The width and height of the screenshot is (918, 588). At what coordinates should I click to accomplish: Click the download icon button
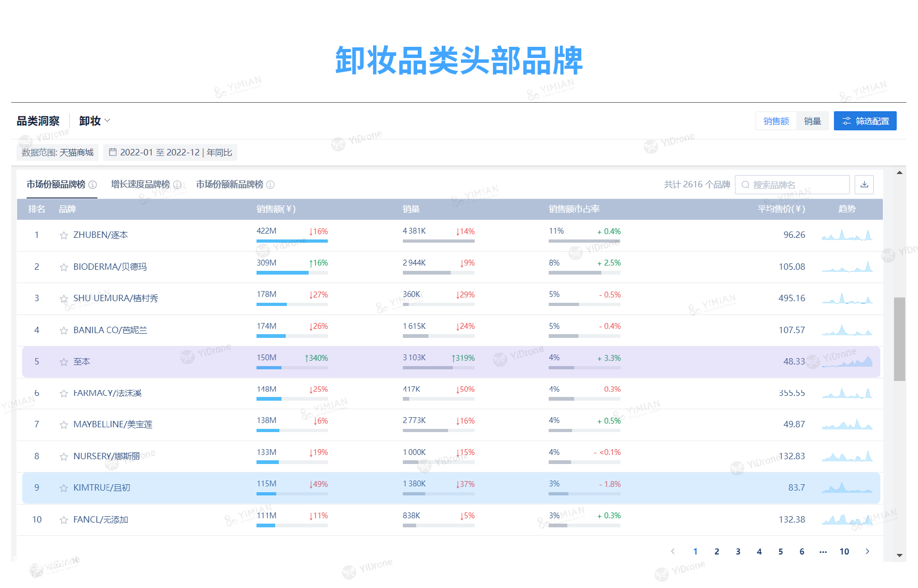[x=864, y=185]
